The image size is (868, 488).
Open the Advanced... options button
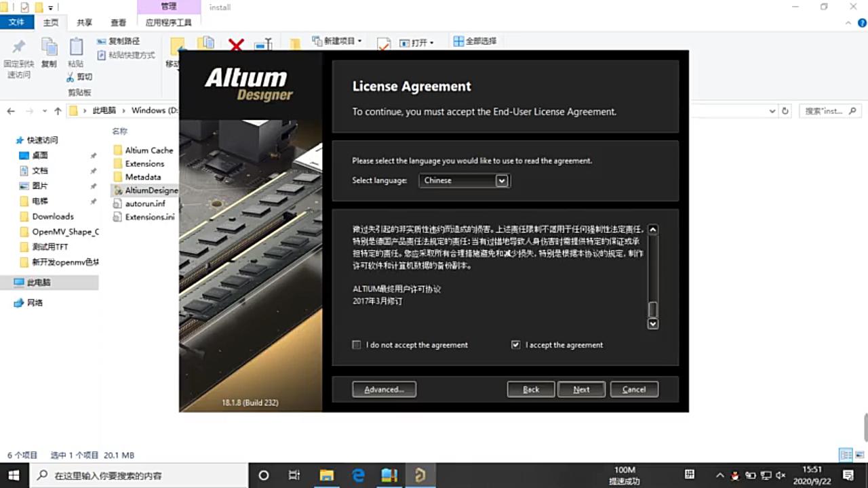[384, 390]
